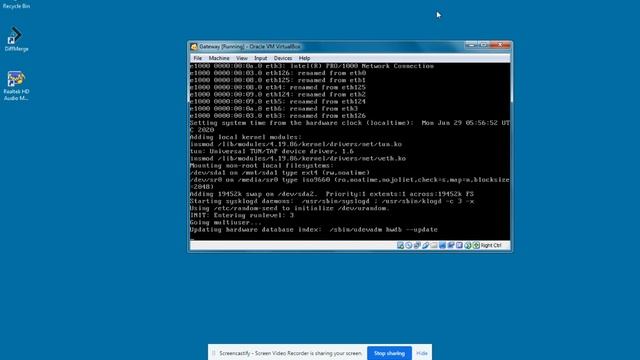Image resolution: width=640 pixels, height=360 pixels.
Task: Click 'Mounting non-root local filesystems:' line
Action: 262,166
